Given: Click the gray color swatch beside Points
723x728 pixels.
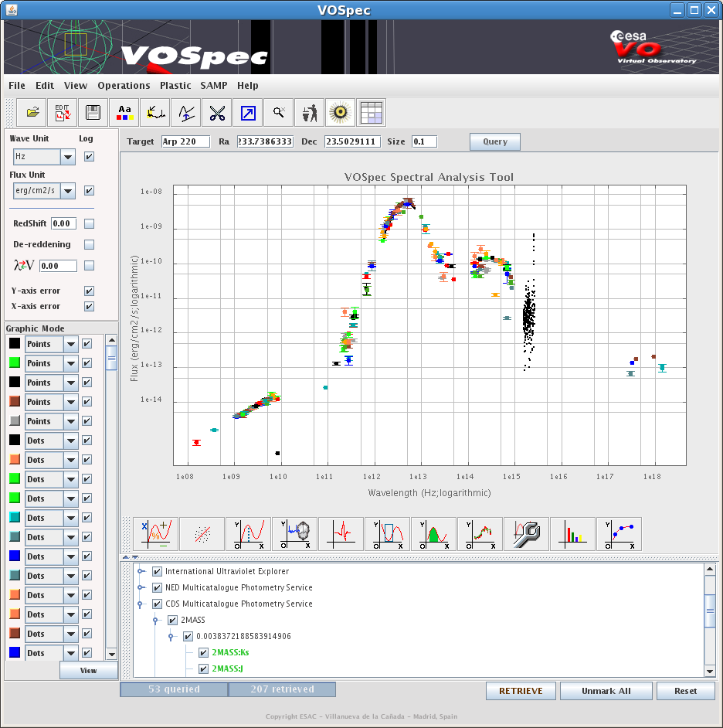Looking at the screenshot, I should (15, 421).
